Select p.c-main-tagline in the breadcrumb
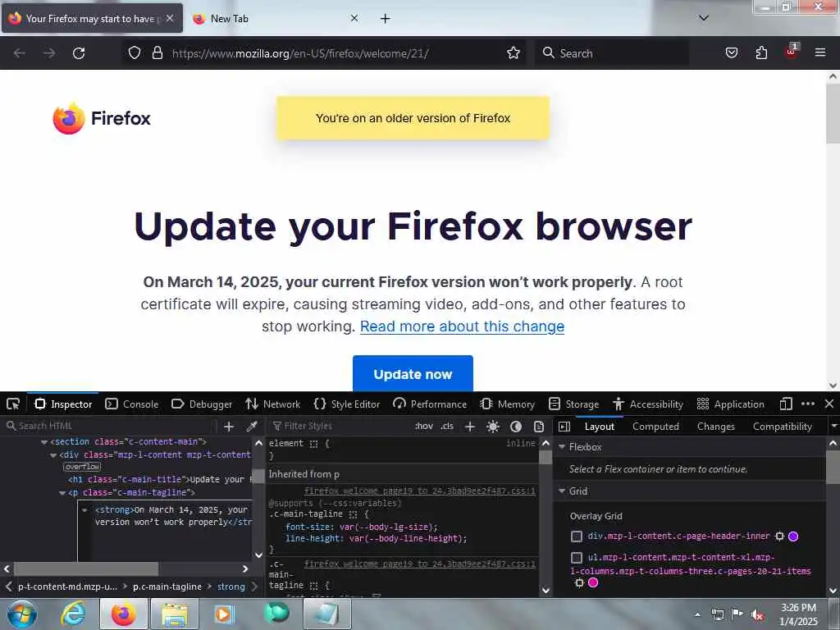840x630 pixels. (x=167, y=587)
